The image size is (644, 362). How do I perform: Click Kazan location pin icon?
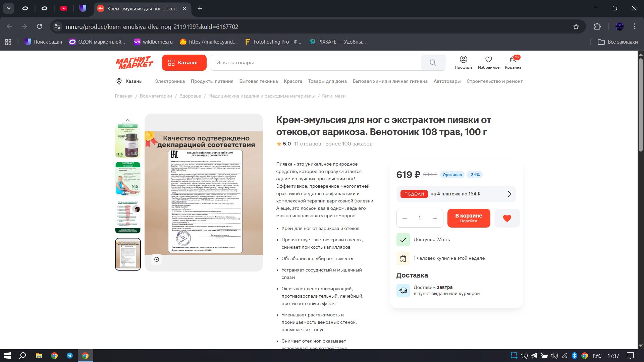tap(119, 81)
